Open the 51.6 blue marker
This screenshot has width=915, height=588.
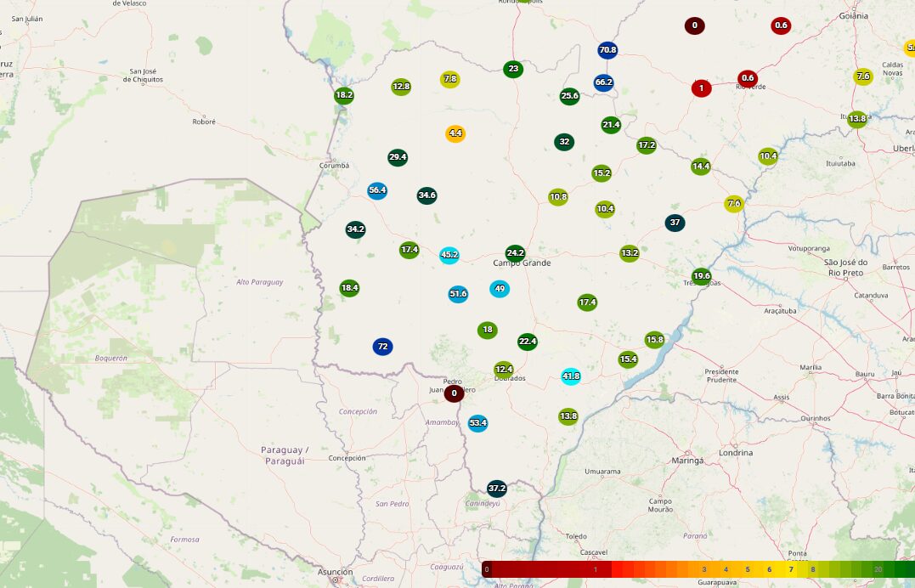click(458, 294)
